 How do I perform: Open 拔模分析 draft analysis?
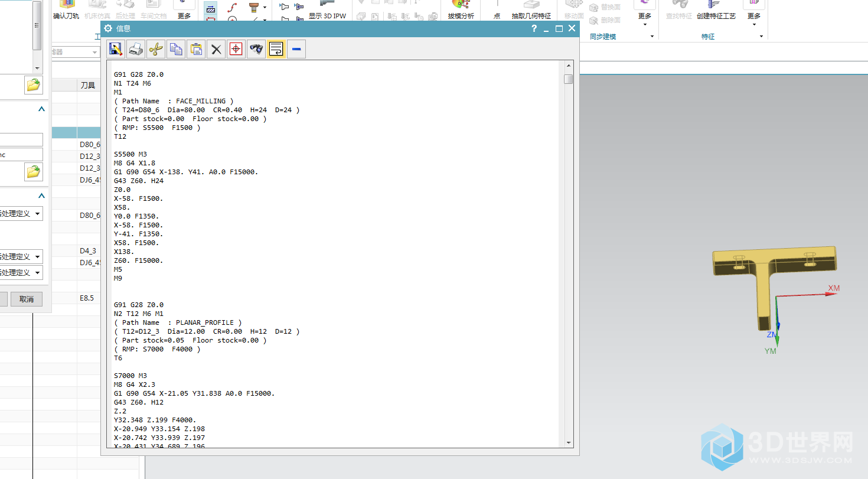point(461,11)
